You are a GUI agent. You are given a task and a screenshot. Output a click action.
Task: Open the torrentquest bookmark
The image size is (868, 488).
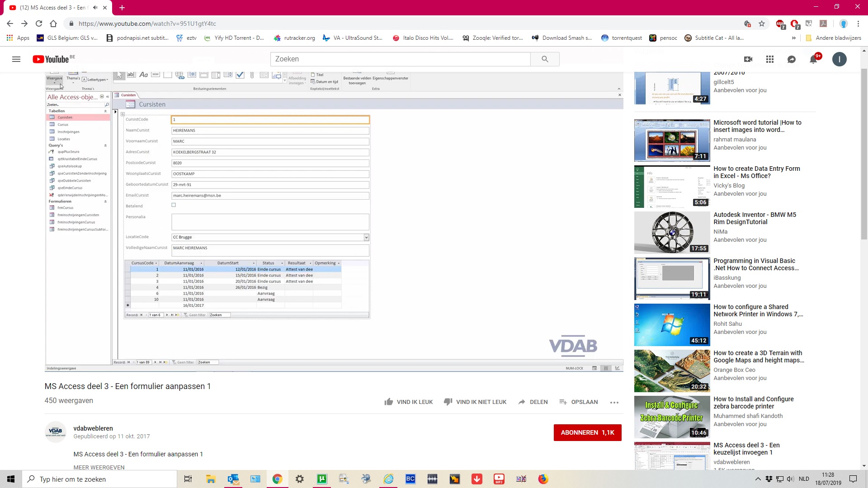(622, 38)
